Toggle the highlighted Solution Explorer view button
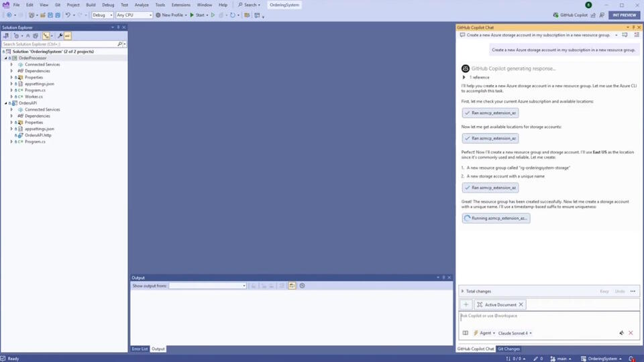644x362 pixels. (x=46, y=36)
